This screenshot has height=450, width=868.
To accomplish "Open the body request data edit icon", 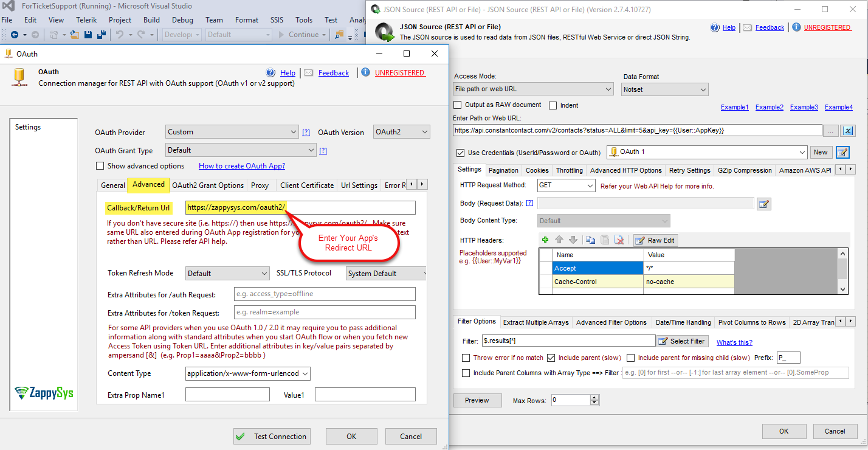I will click(x=764, y=204).
